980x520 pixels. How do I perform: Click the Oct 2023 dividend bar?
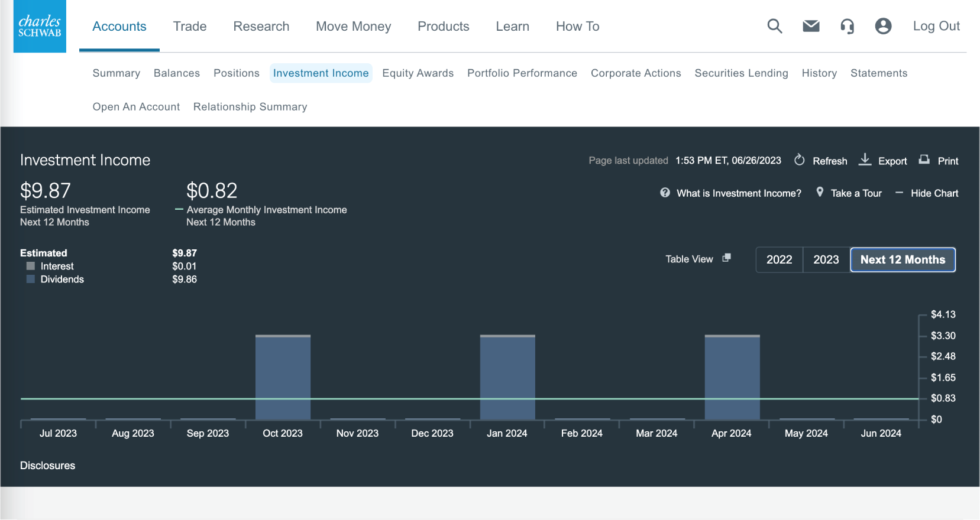[x=283, y=379]
